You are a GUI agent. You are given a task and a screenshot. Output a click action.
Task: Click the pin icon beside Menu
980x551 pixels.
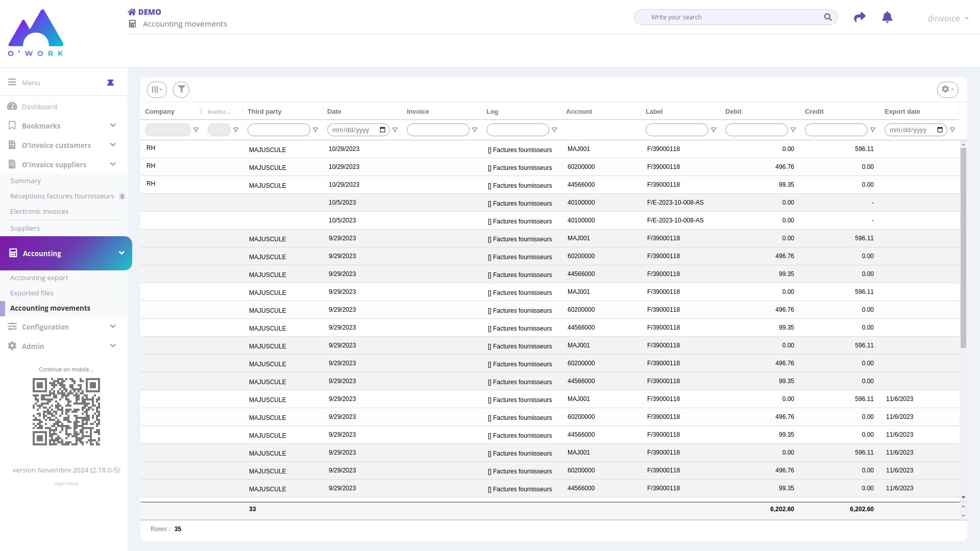coord(110,83)
